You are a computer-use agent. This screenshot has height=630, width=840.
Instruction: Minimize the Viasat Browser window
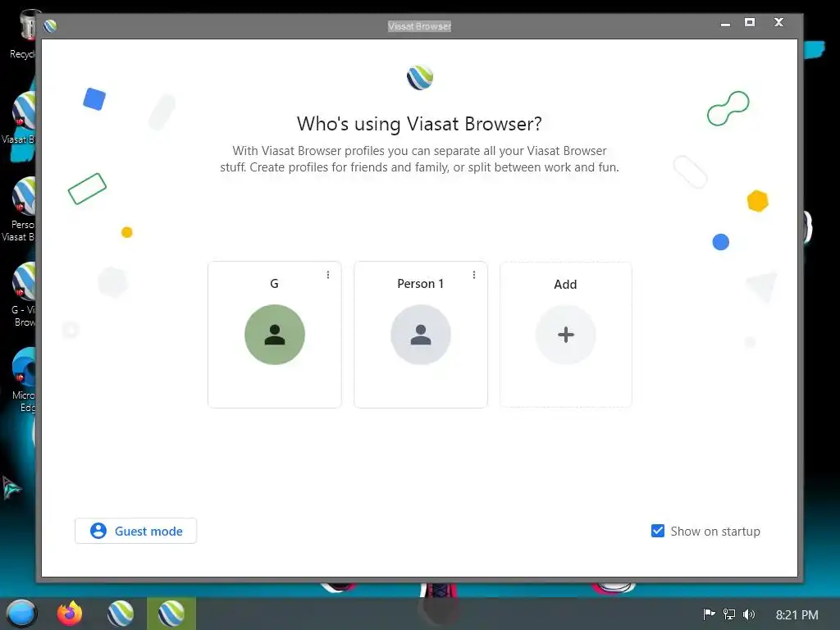tap(725, 24)
